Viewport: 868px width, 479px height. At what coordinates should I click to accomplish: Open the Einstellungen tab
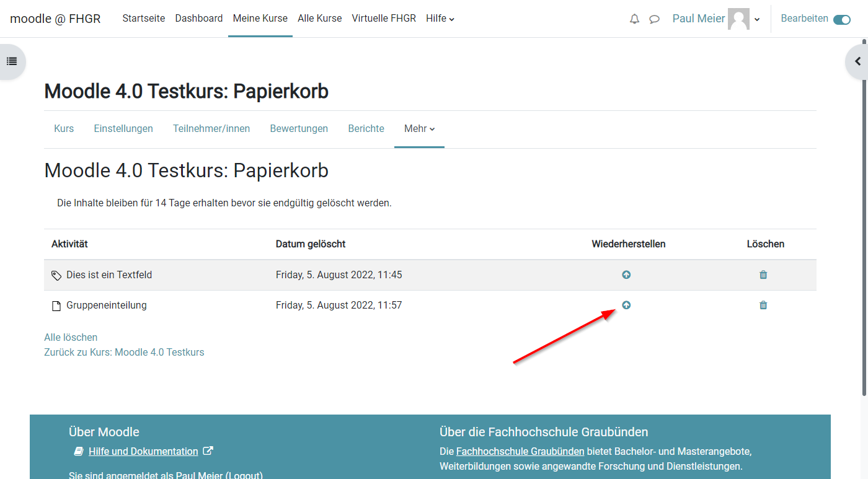[123, 129]
